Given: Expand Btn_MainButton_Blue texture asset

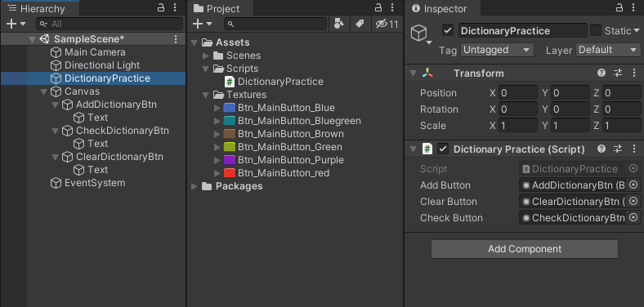Looking at the screenshot, I should click(217, 108).
